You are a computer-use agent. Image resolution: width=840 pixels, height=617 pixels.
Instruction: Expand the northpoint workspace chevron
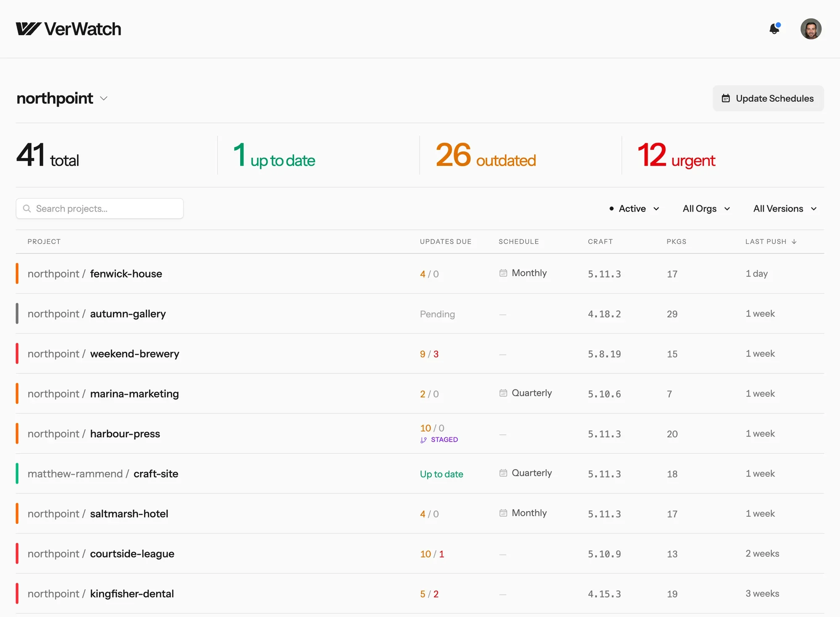click(x=104, y=99)
